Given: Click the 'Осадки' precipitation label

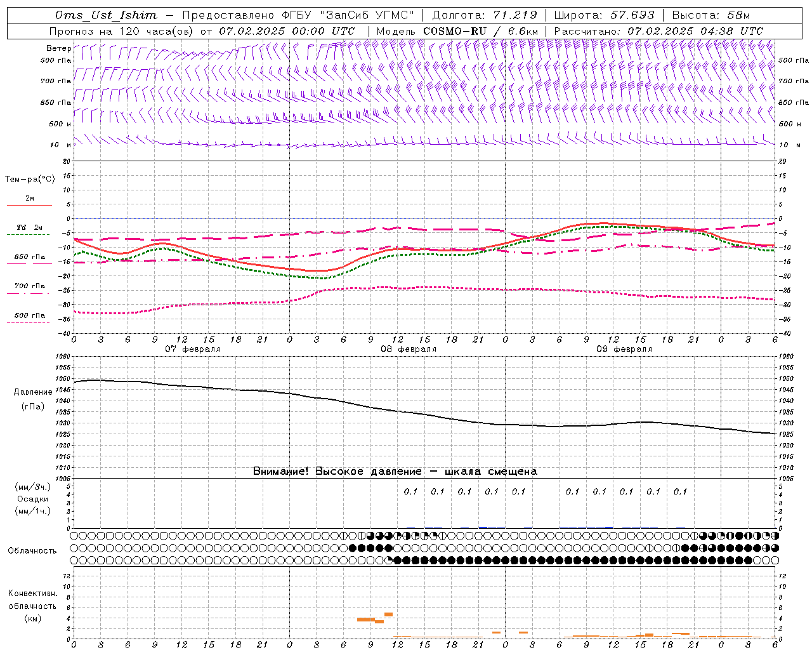Looking at the screenshot, I should pos(33,499).
